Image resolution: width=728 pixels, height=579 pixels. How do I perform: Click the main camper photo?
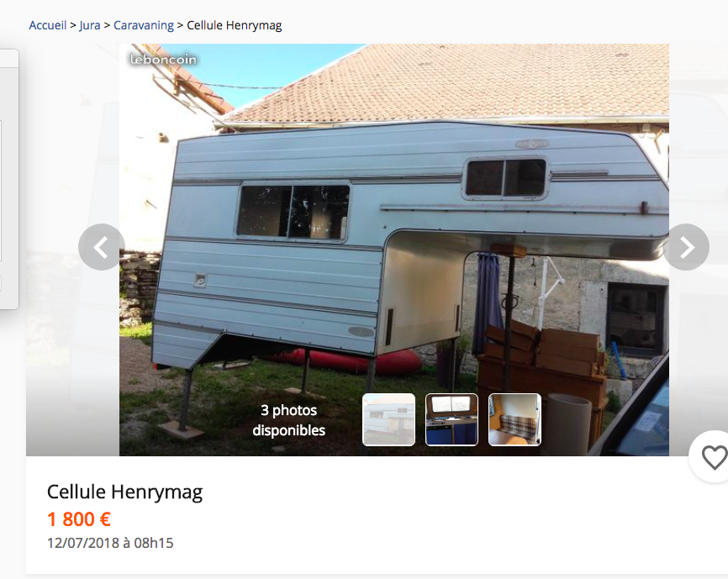(394, 250)
